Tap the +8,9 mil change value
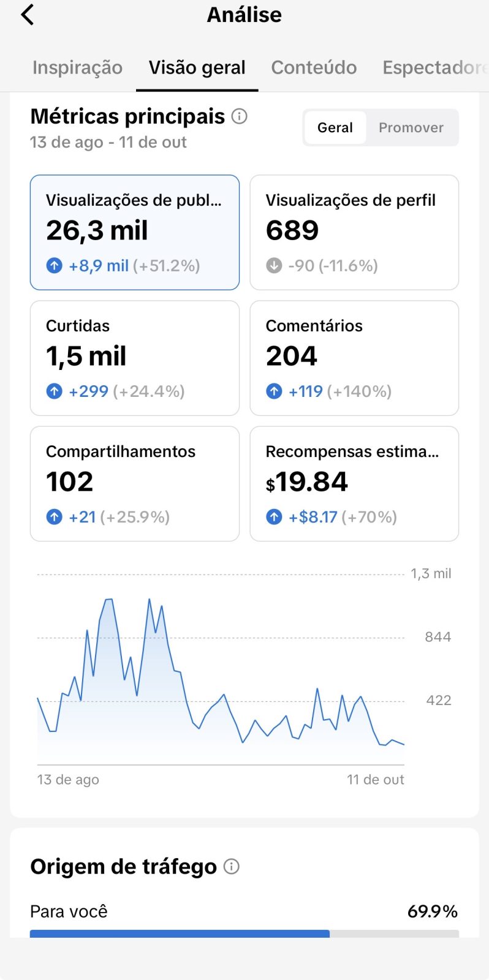The width and height of the screenshot is (489, 980). click(99, 266)
